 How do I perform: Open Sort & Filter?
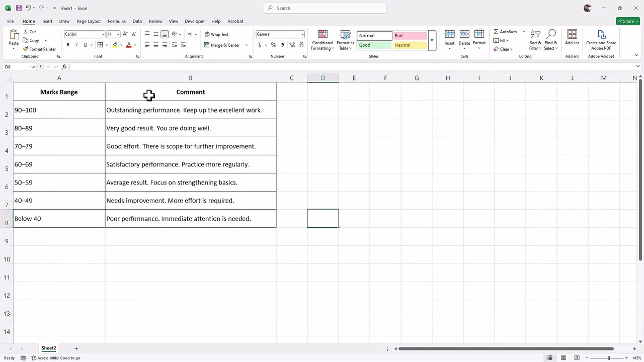536,40
